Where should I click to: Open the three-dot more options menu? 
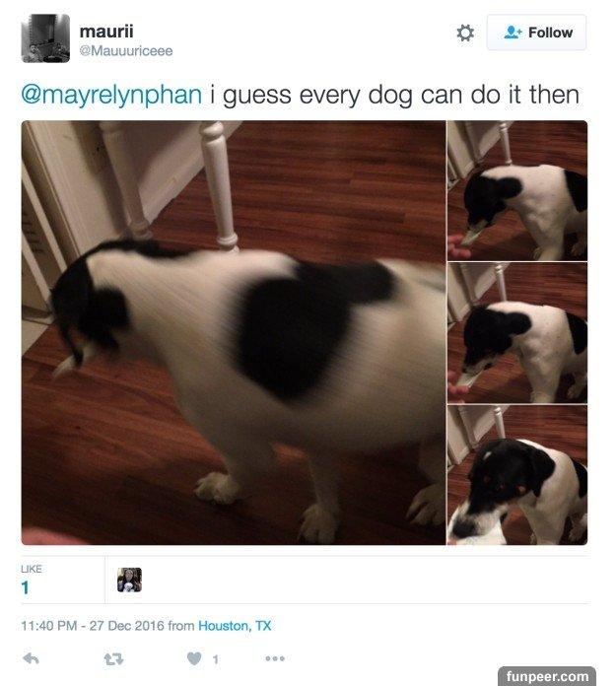275,658
